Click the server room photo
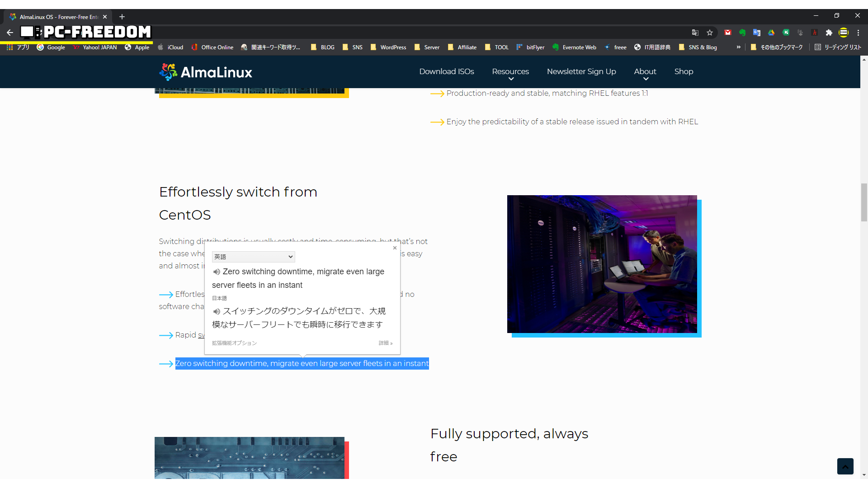The image size is (868, 488). point(602,264)
